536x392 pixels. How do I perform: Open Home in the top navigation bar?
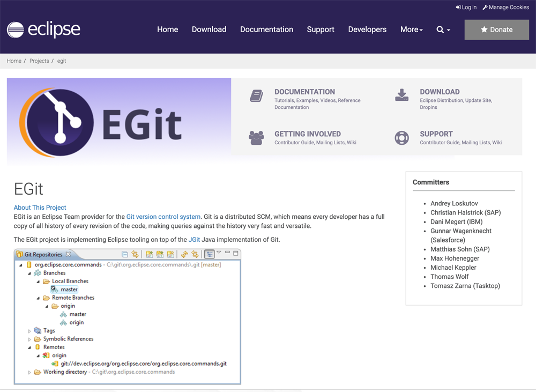(167, 29)
